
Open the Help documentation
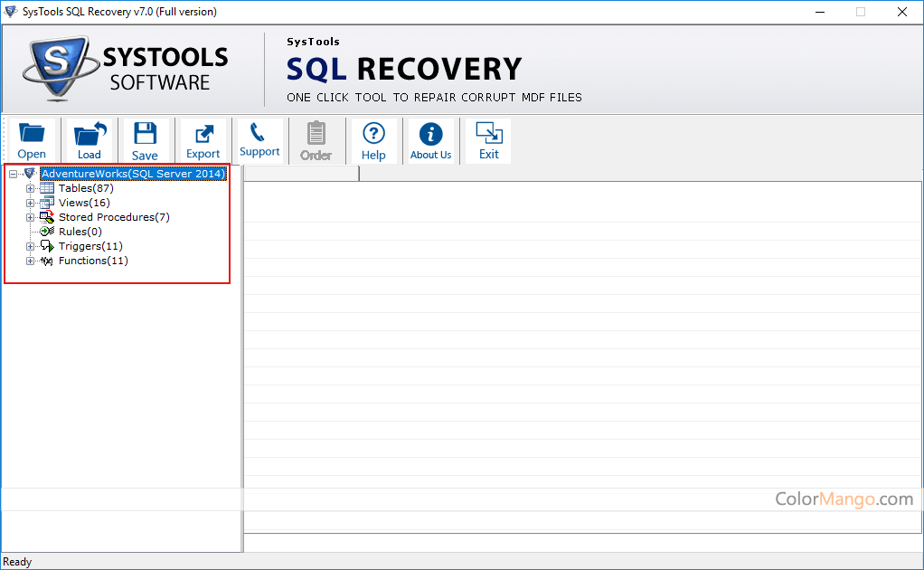point(373,140)
